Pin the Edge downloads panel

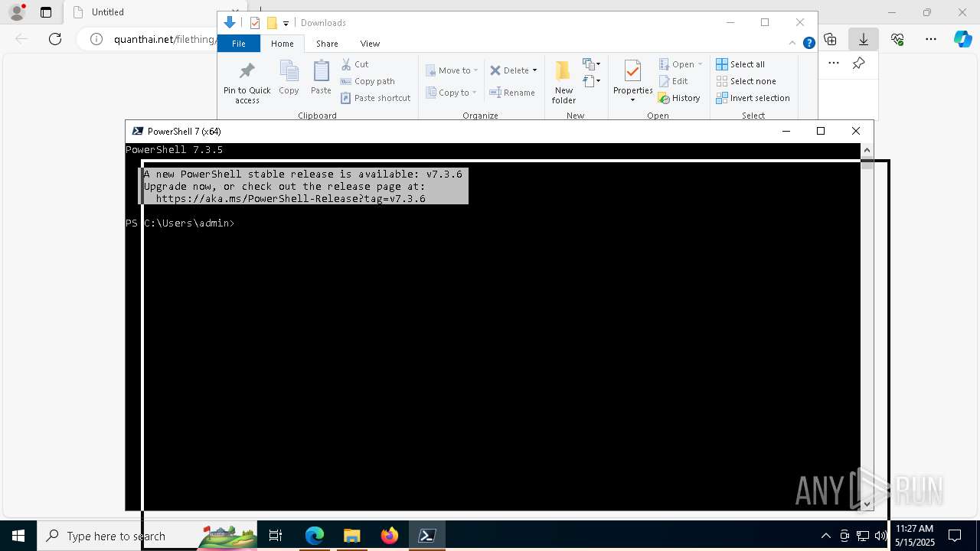tap(858, 63)
